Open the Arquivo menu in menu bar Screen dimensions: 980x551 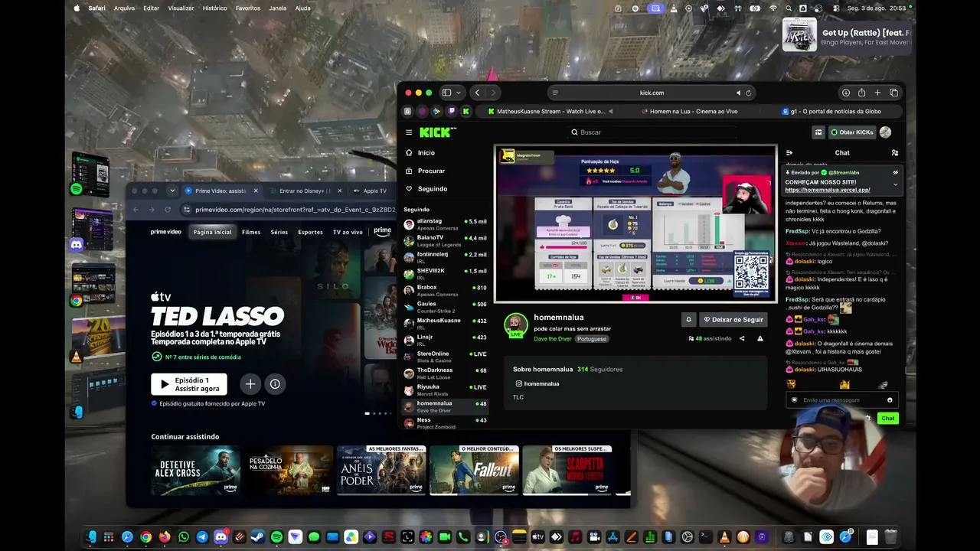[124, 8]
